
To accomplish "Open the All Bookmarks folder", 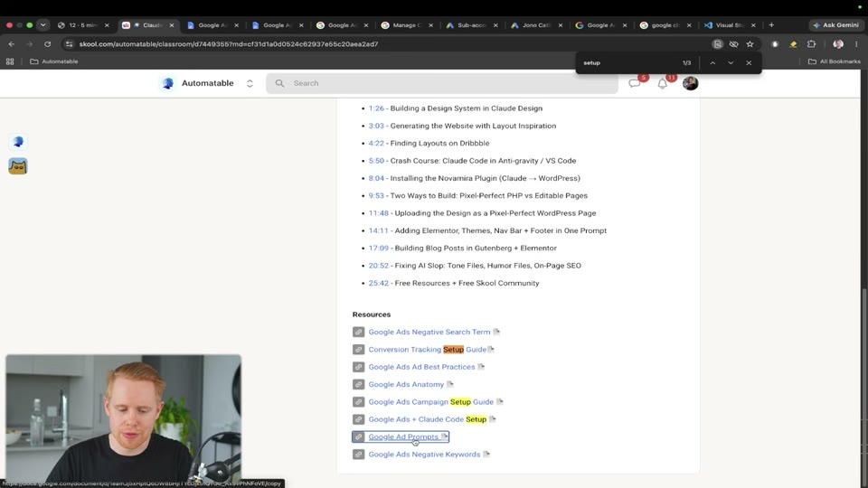I will point(835,61).
